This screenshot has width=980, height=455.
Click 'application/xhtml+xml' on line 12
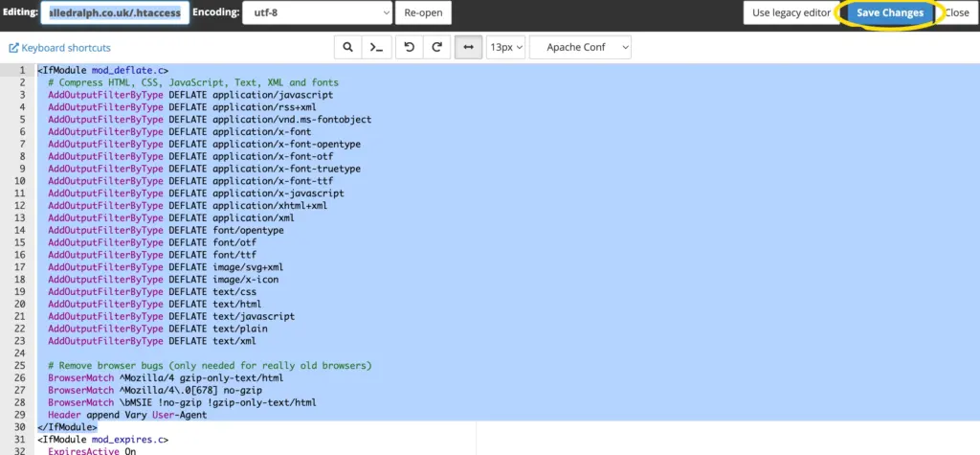coord(270,205)
